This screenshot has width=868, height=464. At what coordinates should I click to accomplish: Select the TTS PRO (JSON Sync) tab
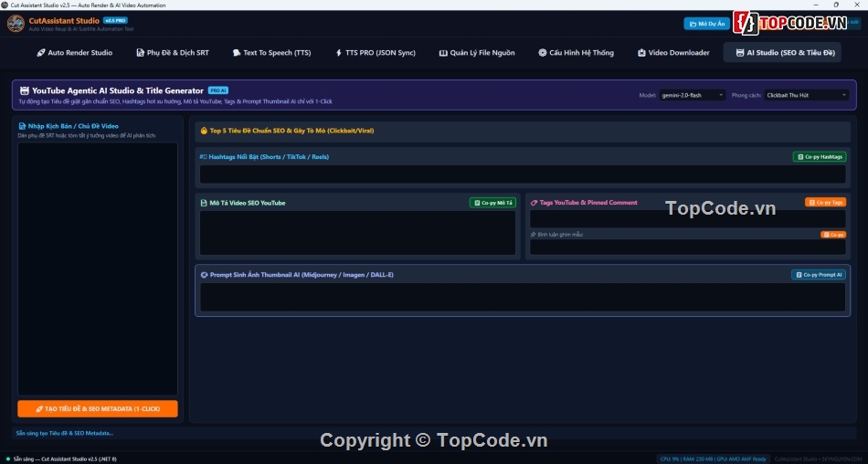376,53
